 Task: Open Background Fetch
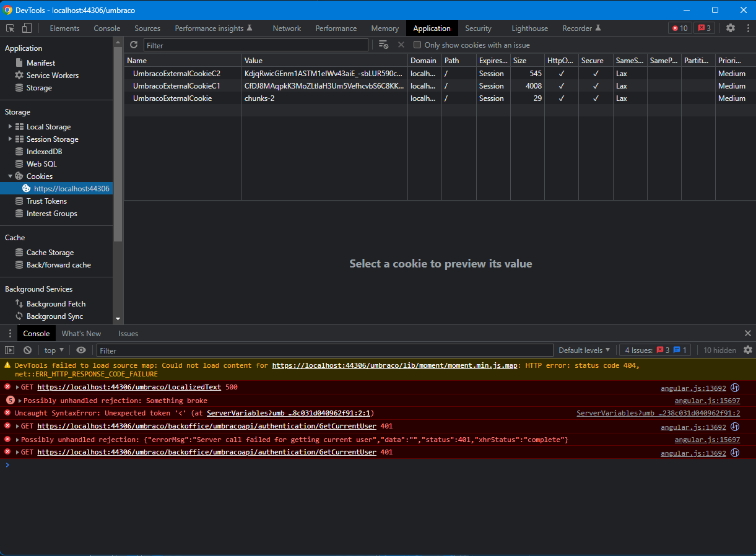56,303
